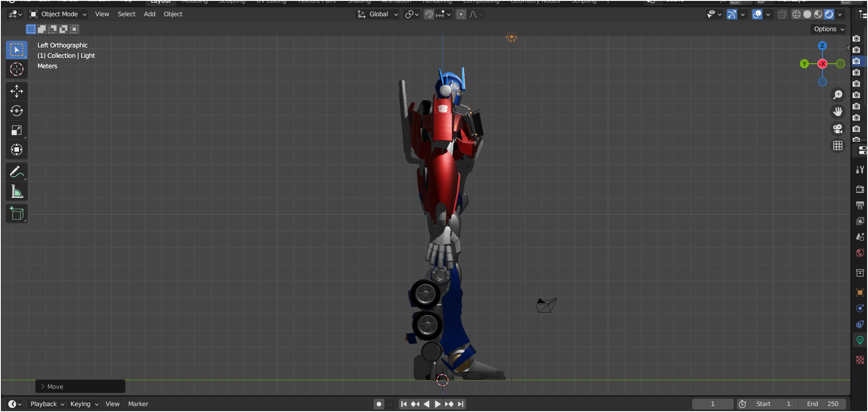Toggle render visibility of highlighted outliner object

pos(856,61)
